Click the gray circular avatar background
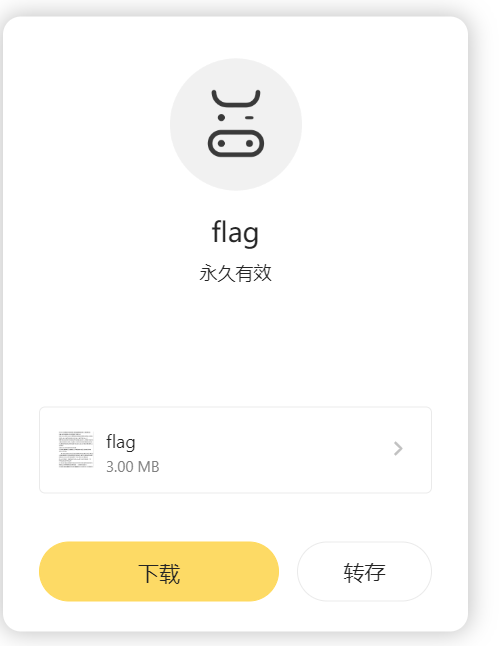499x646 pixels. click(236, 124)
